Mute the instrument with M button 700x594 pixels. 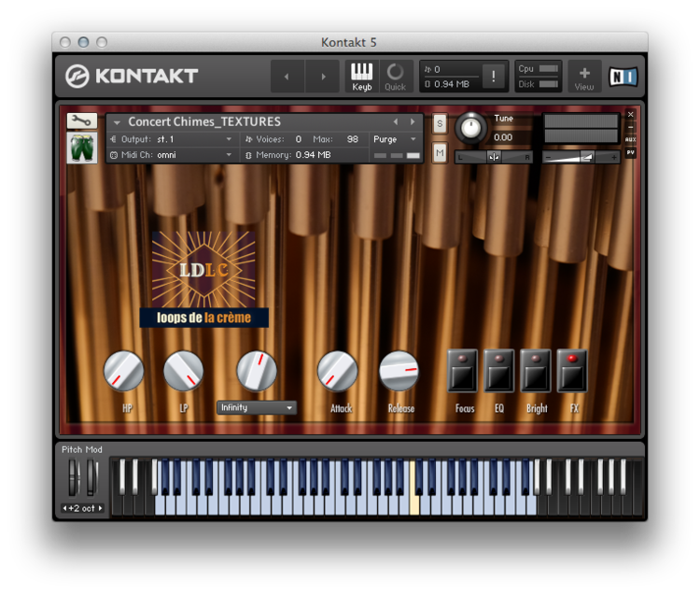(x=440, y=151)
